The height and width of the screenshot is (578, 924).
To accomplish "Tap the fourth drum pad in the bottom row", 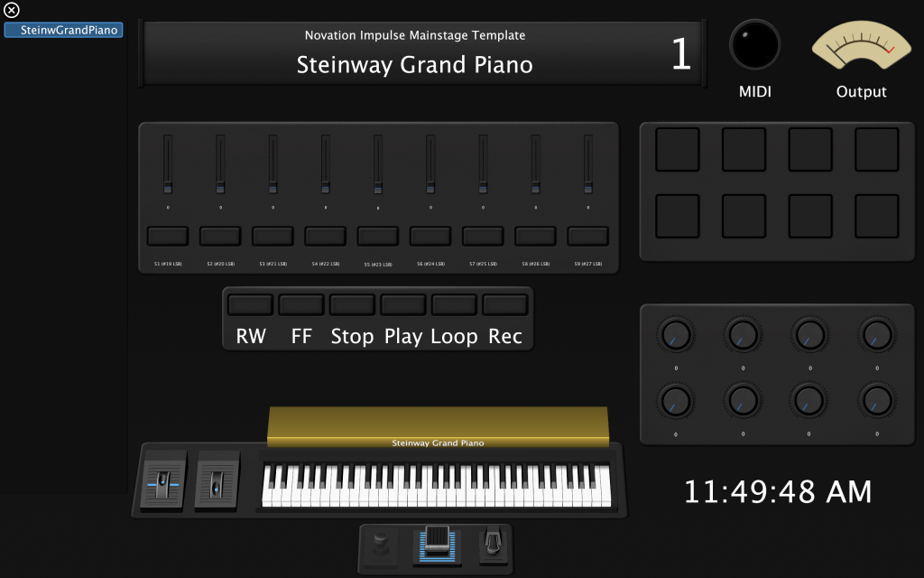I will point(877,217).
